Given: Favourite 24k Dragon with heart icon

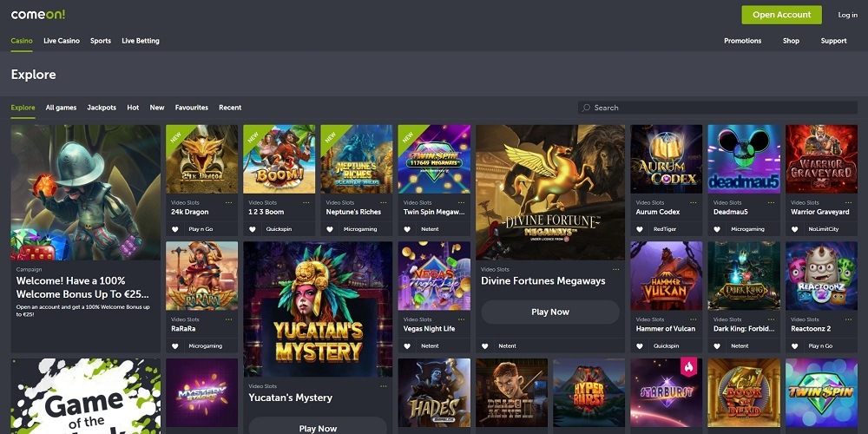Looking at the screenshot, I should coord(175,229).
